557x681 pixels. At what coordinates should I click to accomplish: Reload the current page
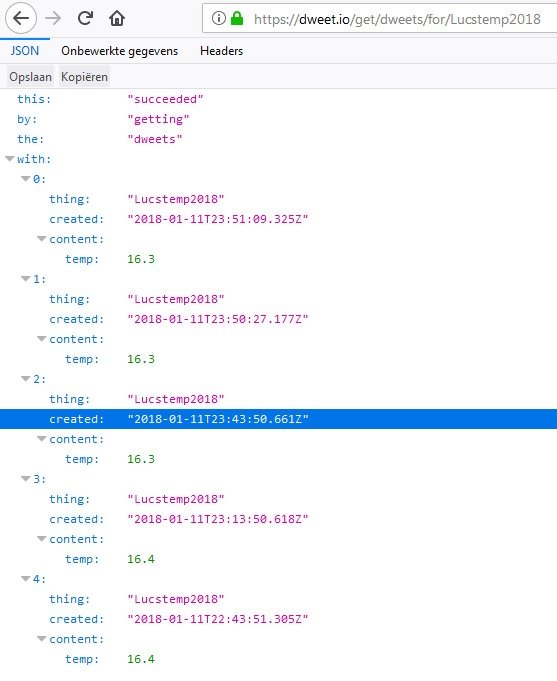85,18
